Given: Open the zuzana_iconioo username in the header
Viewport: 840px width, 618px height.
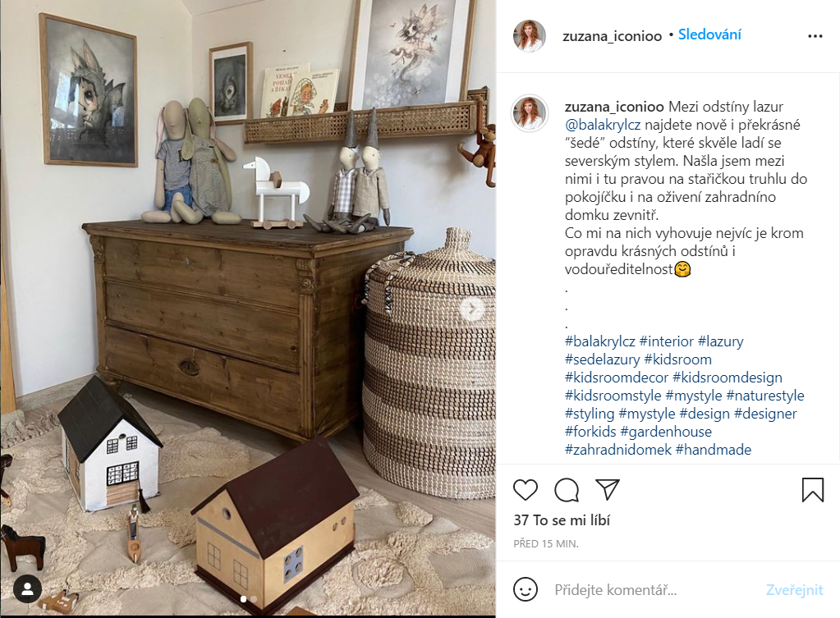Looking at the screenshot, I should pyautogui.click(x=612, y=36).
